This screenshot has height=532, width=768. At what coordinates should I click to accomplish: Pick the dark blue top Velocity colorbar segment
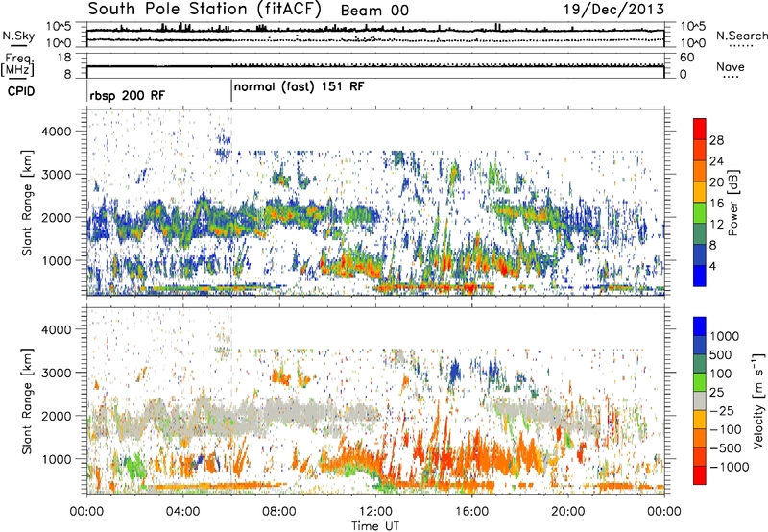tap(700, 326)
